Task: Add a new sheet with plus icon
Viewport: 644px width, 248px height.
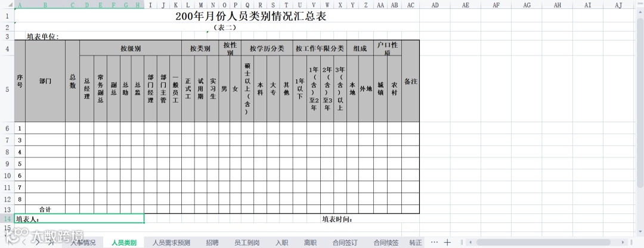Action: click(x=447, y=242)
